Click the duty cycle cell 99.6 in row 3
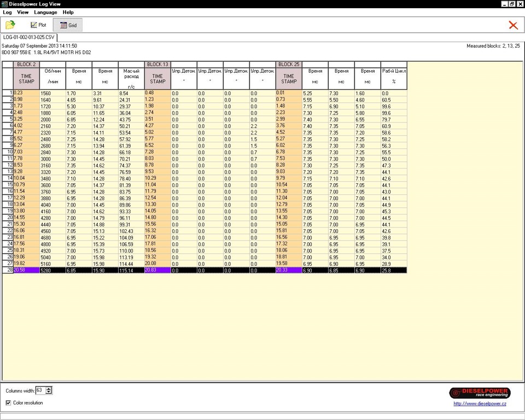 tap(394, 106)
